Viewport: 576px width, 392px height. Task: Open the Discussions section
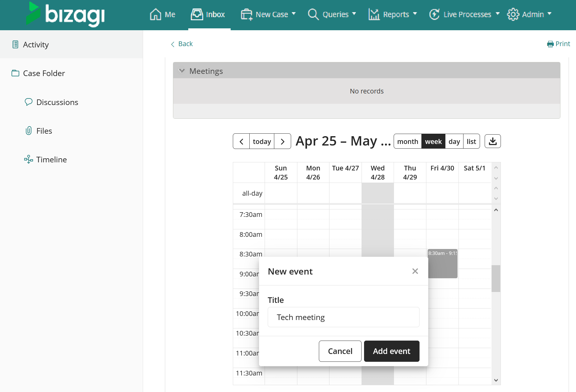click(57, 102)
